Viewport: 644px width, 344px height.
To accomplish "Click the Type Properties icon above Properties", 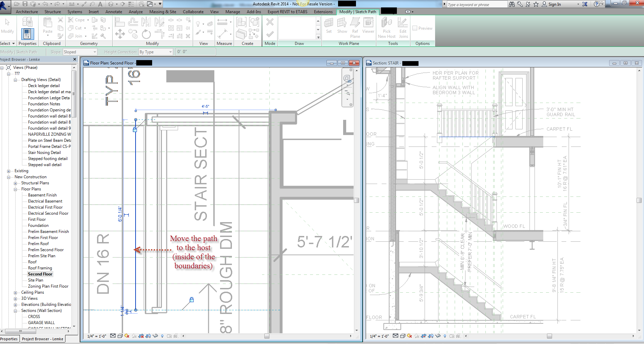I will point(27,22).
